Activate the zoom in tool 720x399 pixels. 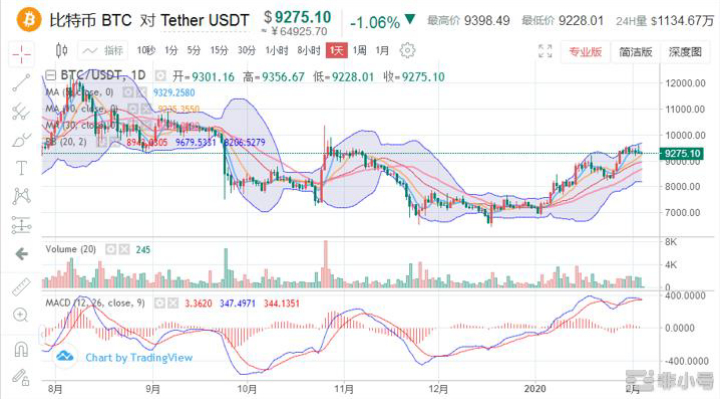tap(21, 315)
